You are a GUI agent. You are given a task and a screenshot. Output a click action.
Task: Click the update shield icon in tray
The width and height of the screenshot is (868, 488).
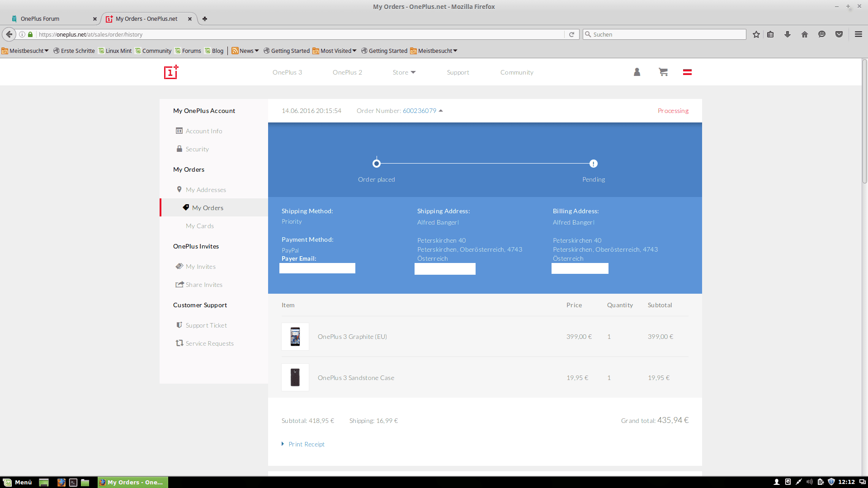click(x=831, y=482)
